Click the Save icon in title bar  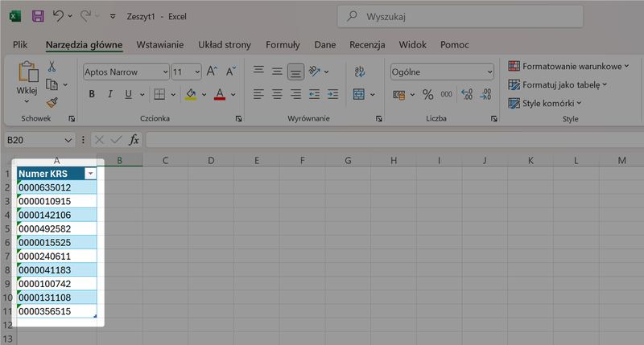pyautogui.click(x=38, y=16)
